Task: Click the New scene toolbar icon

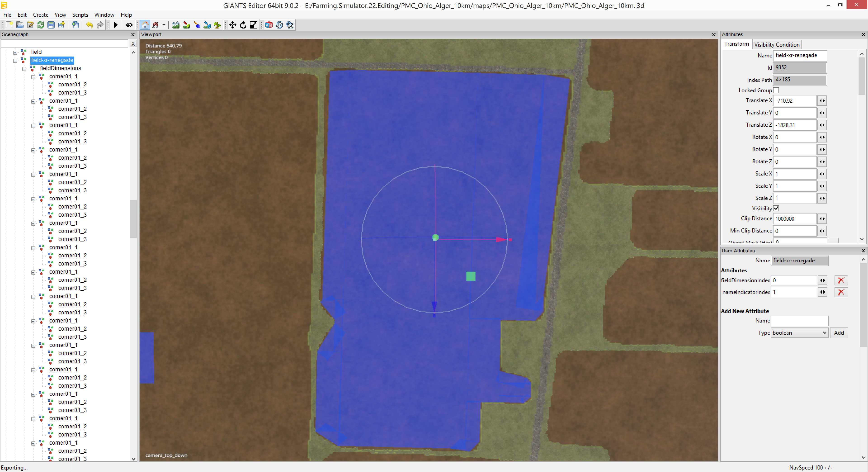Action: [9, 25]
